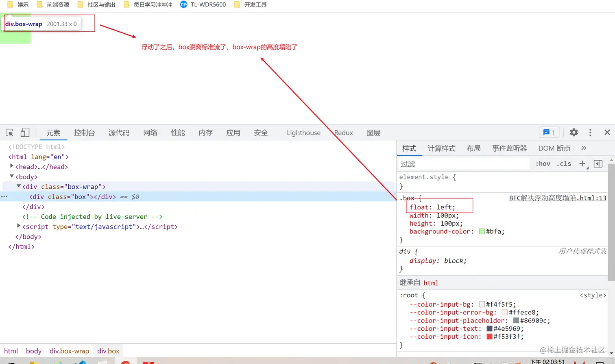This screenshot has width=615, height=364.
Task: Open the <style> source link for :root
Action: pos(593,295)
